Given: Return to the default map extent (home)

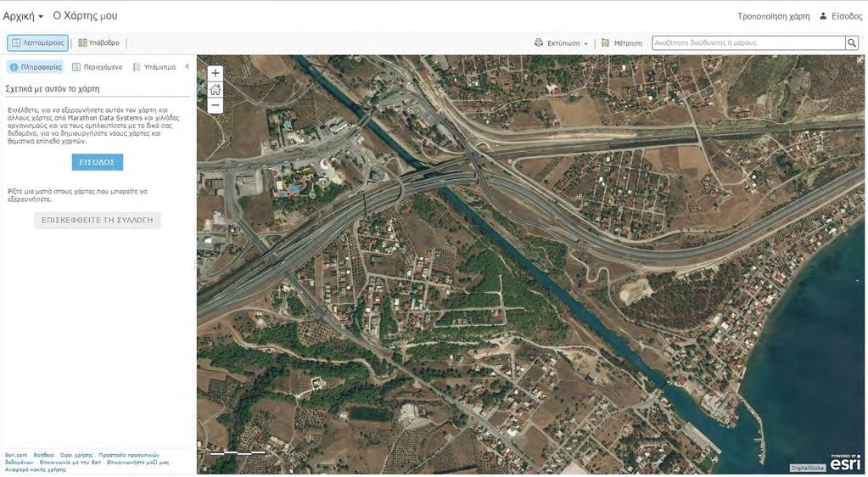Looking at the screenshot, I should pyautogui.click(x=216, y=89).
